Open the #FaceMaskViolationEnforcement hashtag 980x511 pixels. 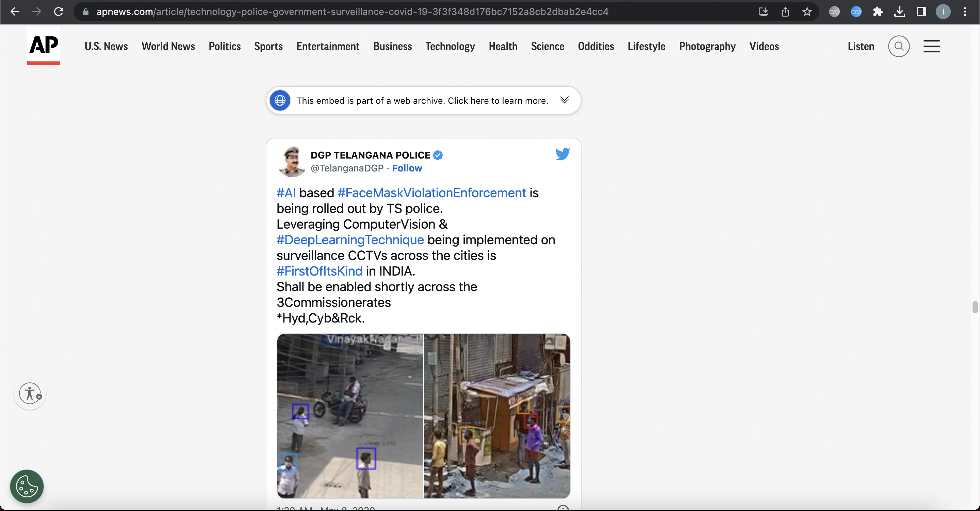click(431, 193)
